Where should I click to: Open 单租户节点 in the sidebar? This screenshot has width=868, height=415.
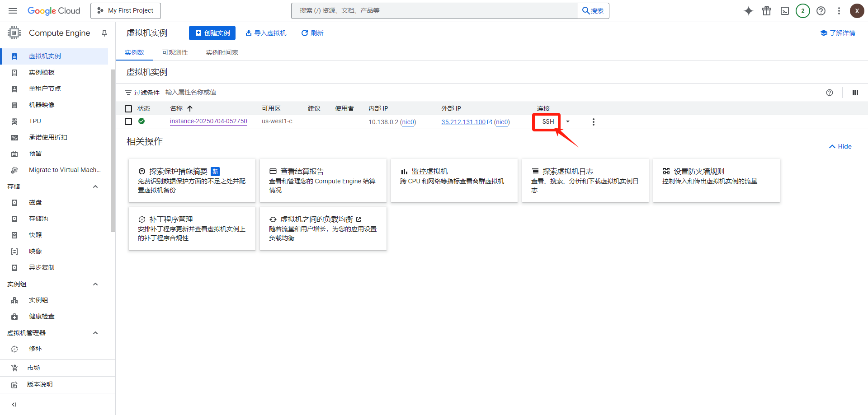point(54,89)
